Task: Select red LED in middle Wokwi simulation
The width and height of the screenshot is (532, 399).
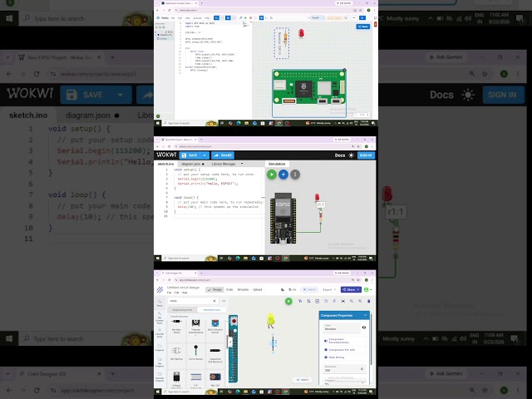Action: pyautogui.click(x=317, y=197)
